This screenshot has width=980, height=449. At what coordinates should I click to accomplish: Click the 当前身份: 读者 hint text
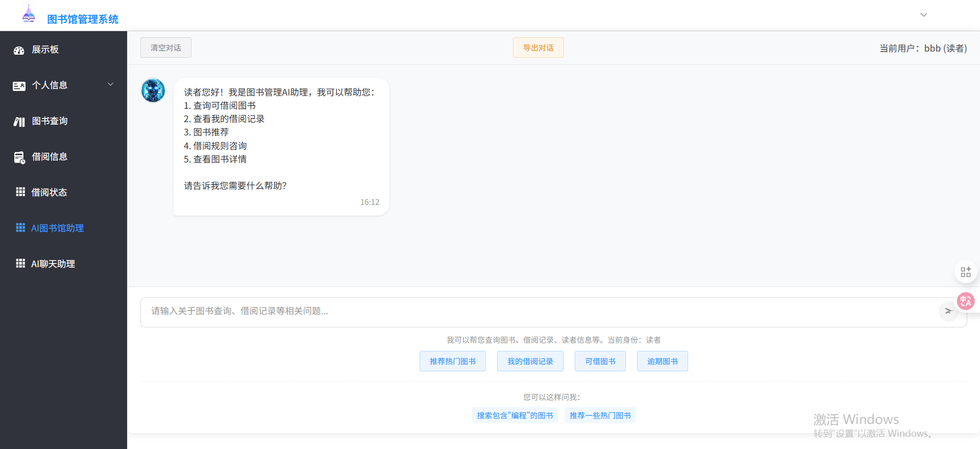point(634,340)
